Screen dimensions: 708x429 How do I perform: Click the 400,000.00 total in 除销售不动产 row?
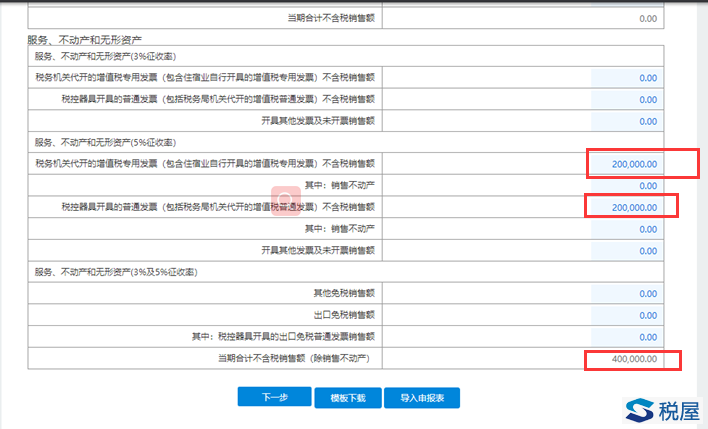click(634, 359)
